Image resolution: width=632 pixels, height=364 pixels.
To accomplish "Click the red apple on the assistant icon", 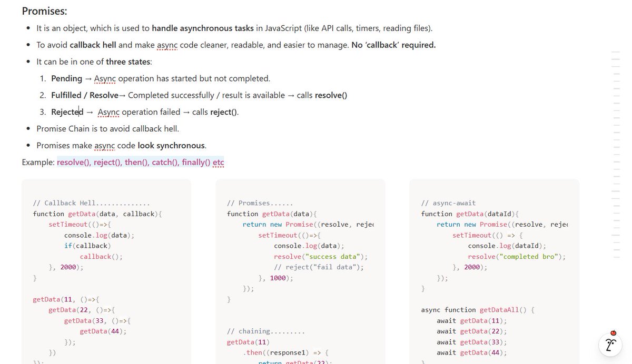I will point(613,332).
